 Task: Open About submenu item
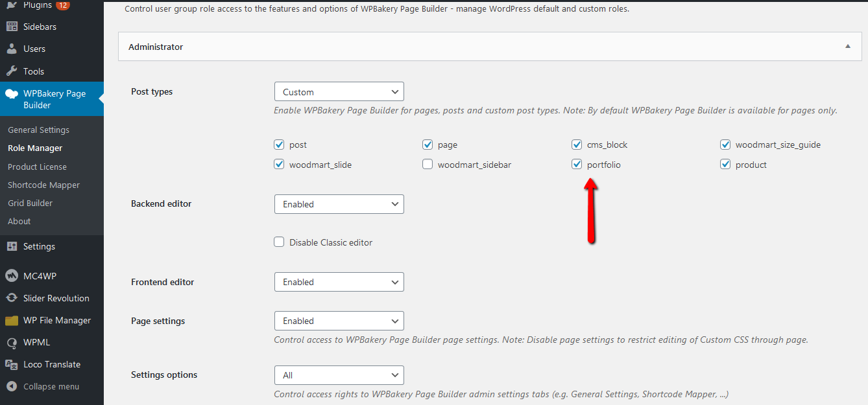[x=19, y=221]
